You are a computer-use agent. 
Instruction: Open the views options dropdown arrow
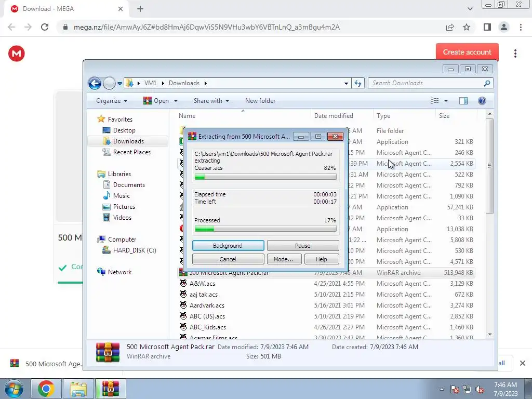click(446, 101)
